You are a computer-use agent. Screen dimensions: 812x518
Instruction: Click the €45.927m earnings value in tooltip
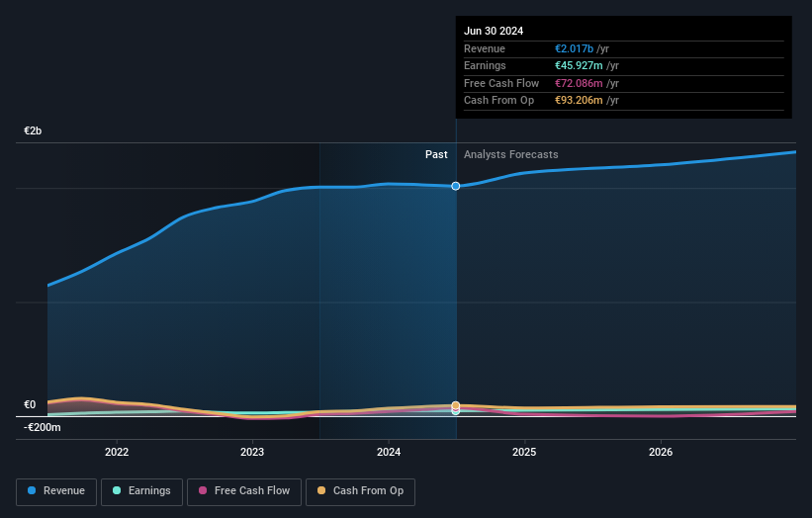coord(579,65)
